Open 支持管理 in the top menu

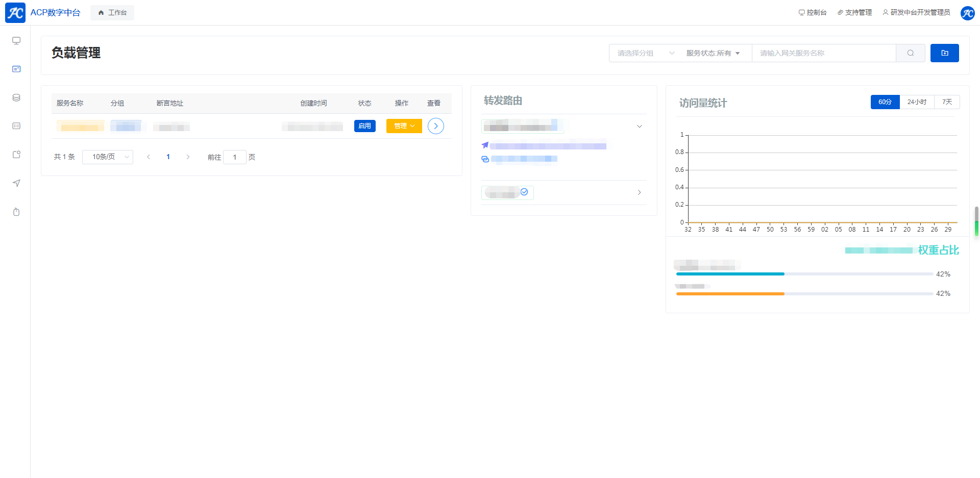(854, 13)
